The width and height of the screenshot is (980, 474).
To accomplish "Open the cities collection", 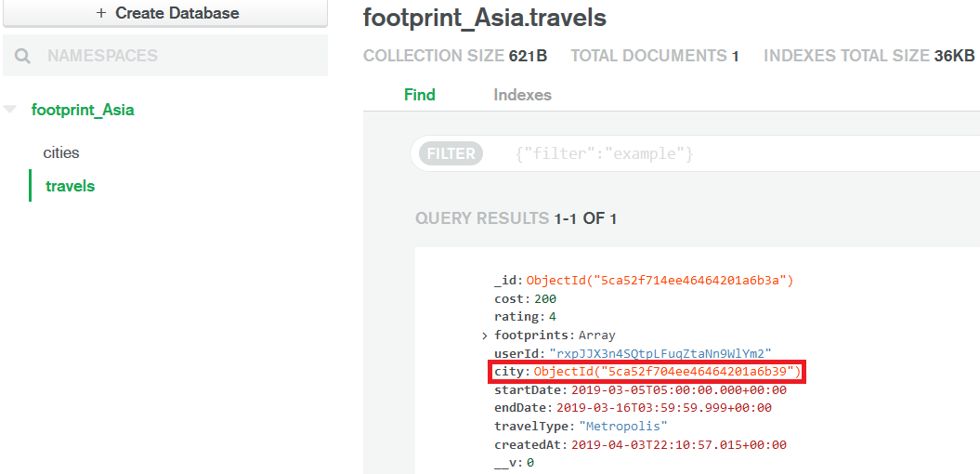I will (61, 152).
